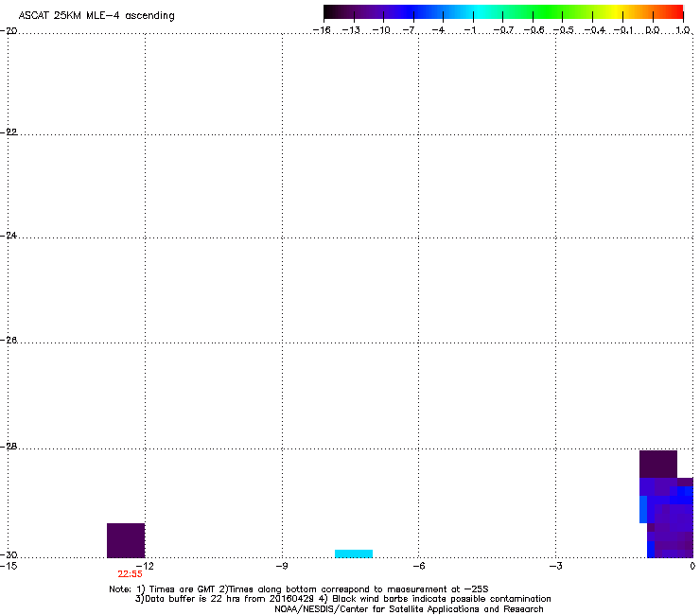Click the -30 latitude axis label
The image size is (700, 615).
point(9,554)
